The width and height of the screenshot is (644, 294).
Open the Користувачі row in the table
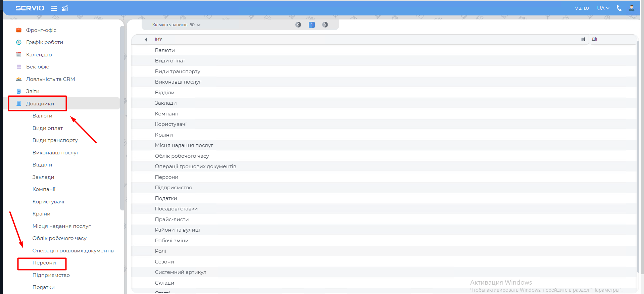click(170, 124)
